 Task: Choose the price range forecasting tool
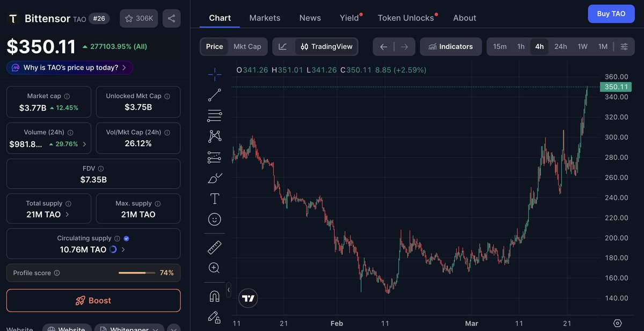tap(215, 157)
